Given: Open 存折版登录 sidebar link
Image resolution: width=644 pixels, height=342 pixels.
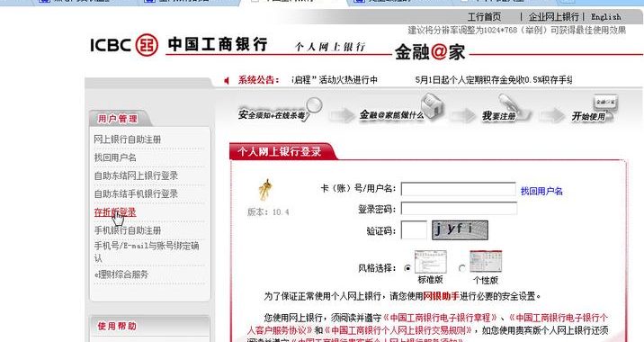Looking at the screenshot, I should (115, 212).
